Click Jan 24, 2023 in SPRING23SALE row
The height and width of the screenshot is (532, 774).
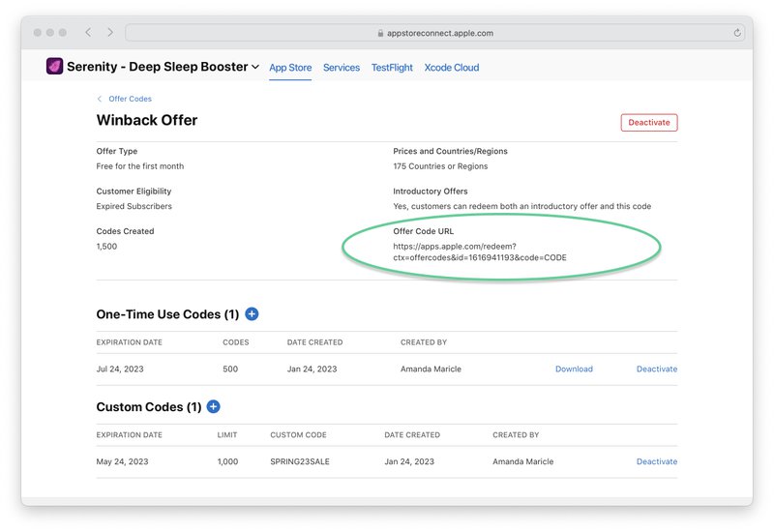(x=409, y=461)
